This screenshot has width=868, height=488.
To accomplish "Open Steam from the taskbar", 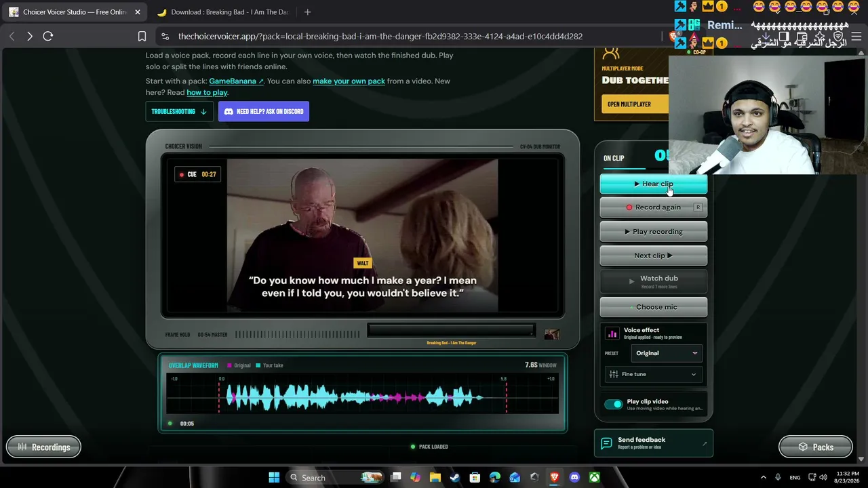I will pyautogui.click(x=455, y=478).
